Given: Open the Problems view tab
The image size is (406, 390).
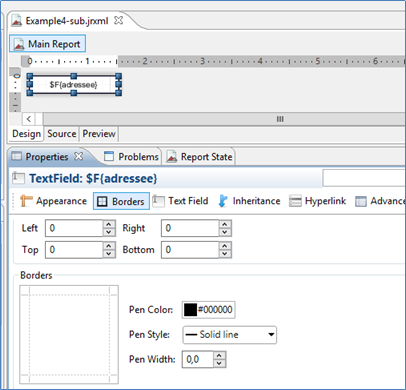Looking at the screenshot, I should pyautogui.click(x=131, y=157).
